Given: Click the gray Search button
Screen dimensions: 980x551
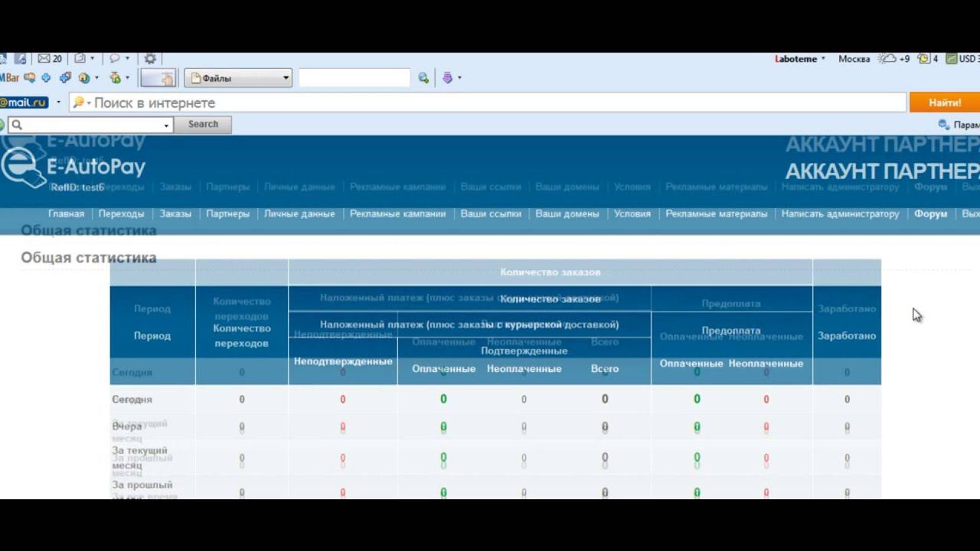Looking at the screenshot, I should tap(203, 124).
